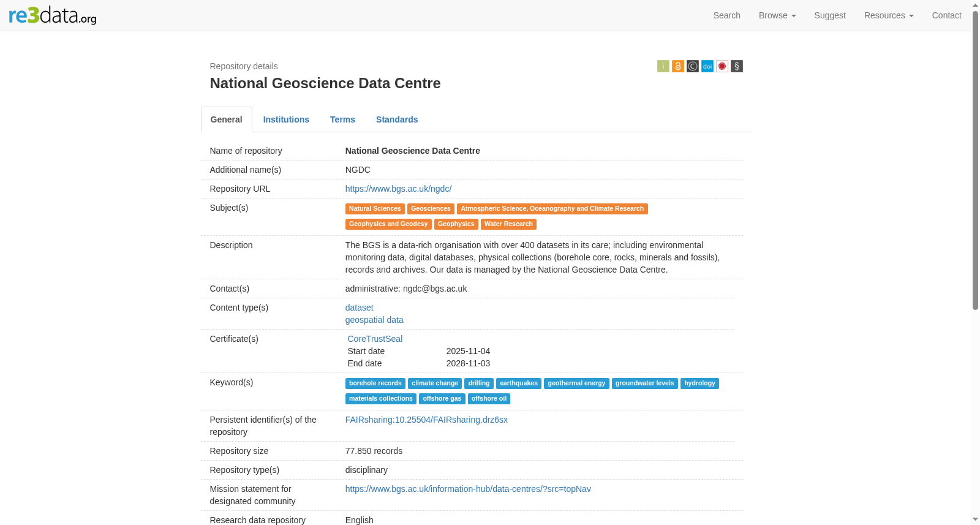Click the contact text ngdc@bgs.ac.uk
980x525 pixels.
(x=435, y=289)
